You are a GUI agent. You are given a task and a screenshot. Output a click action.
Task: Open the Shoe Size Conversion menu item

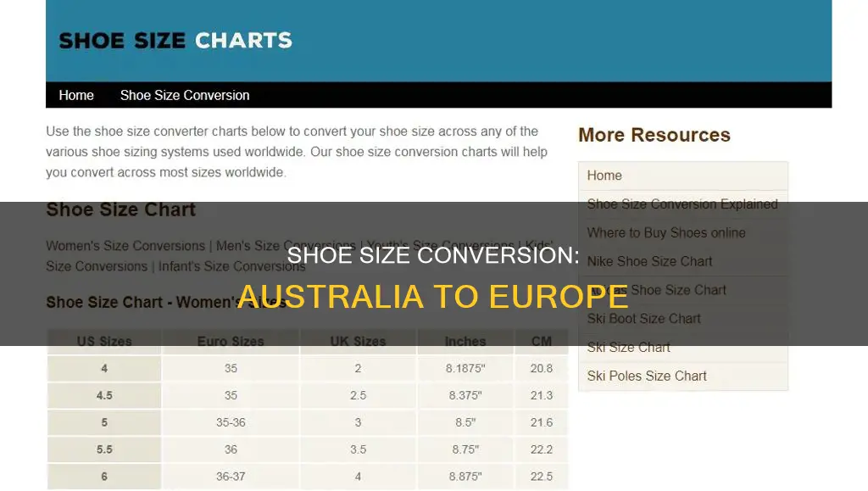[185, 95]
